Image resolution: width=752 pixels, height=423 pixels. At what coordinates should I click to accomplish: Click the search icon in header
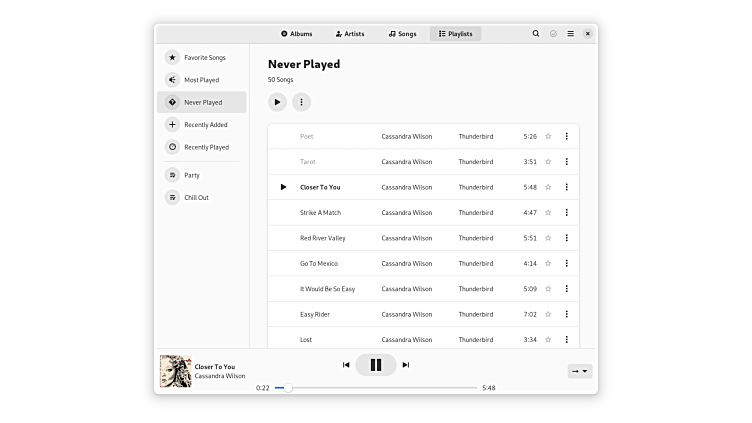pyautogui.click(x=536, y=34)
